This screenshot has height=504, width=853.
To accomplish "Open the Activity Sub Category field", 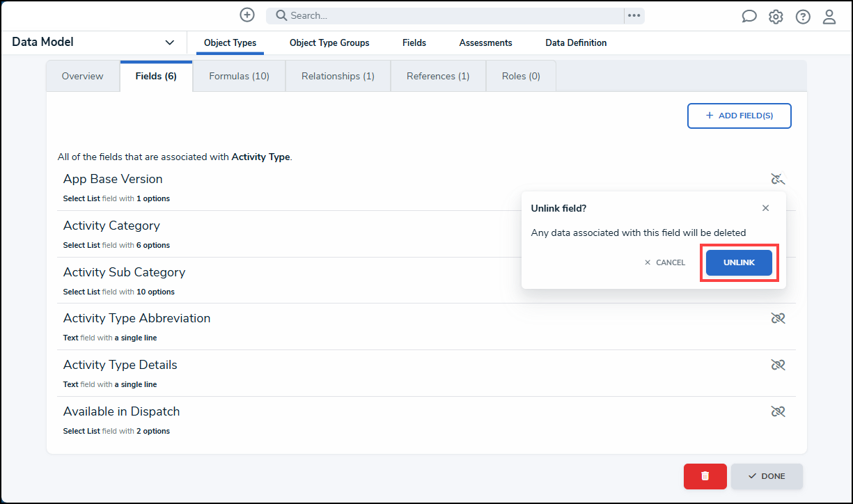I will [x=124, y=272].
